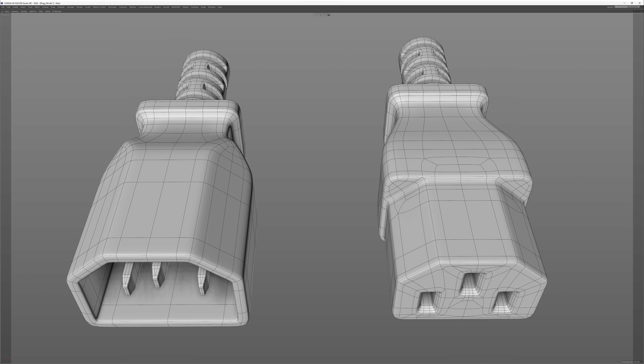The image size is (644, 364).
Task: Click the Cinema 4D application logo icon
Action: [x=2, y=3]
